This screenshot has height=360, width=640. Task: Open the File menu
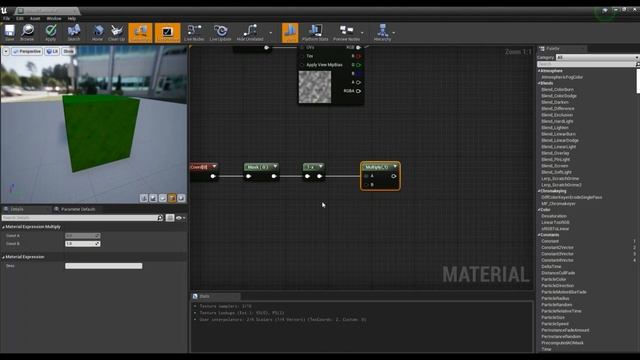(x=7, y=18)
